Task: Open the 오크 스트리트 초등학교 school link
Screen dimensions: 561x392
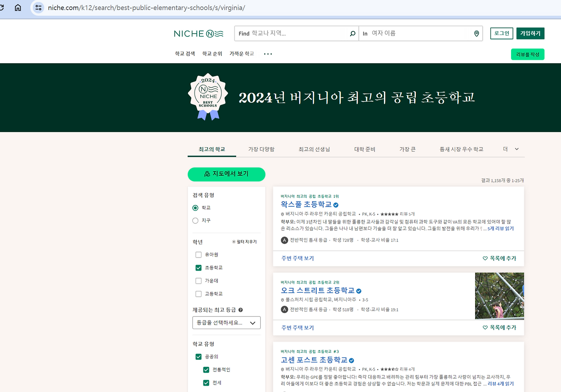Action: pyautogui.click(x=318, y=291)
